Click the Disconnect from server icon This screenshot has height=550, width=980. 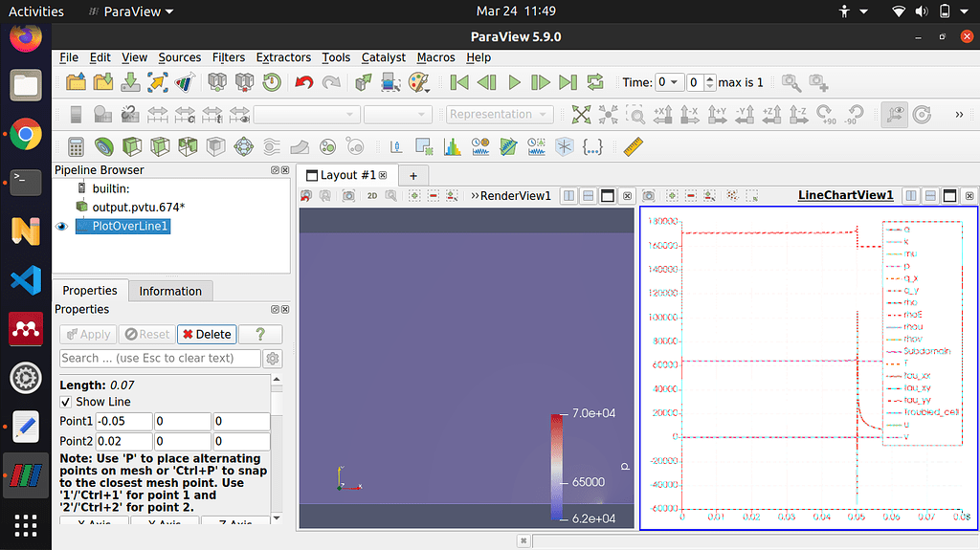click(x=244, y=82)
